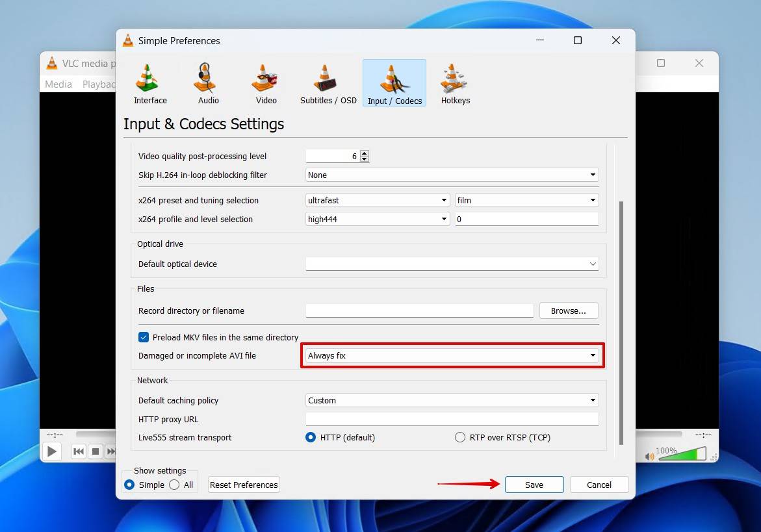Click the x264 level input field
Viewport: 761px width, 532px height.
[526, 219]
